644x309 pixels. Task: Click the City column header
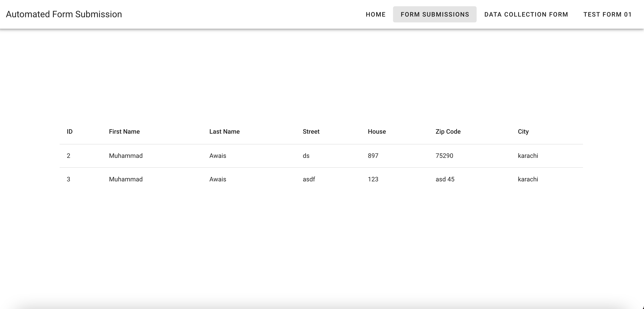[523, 132]
